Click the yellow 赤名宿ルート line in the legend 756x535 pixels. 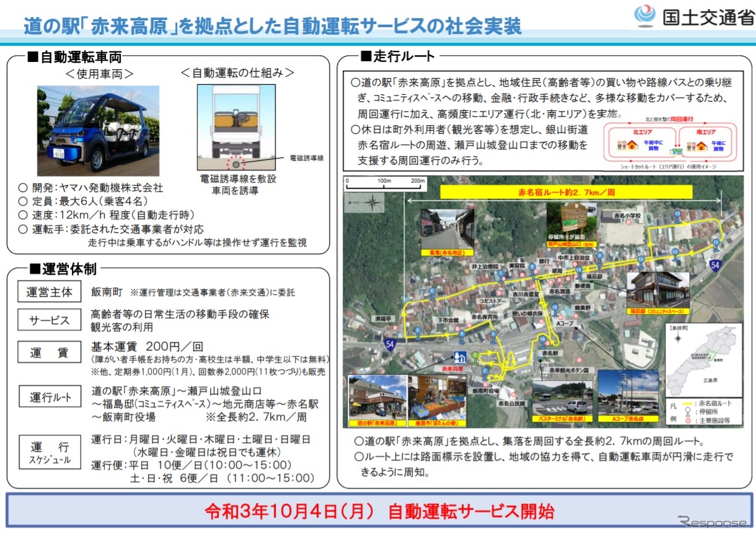[688, 403]
